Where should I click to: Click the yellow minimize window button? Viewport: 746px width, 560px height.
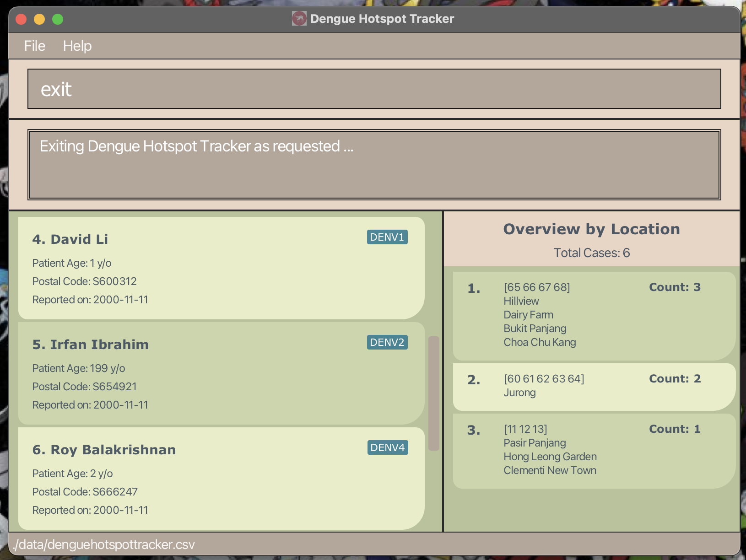click(x=39, y=19)
